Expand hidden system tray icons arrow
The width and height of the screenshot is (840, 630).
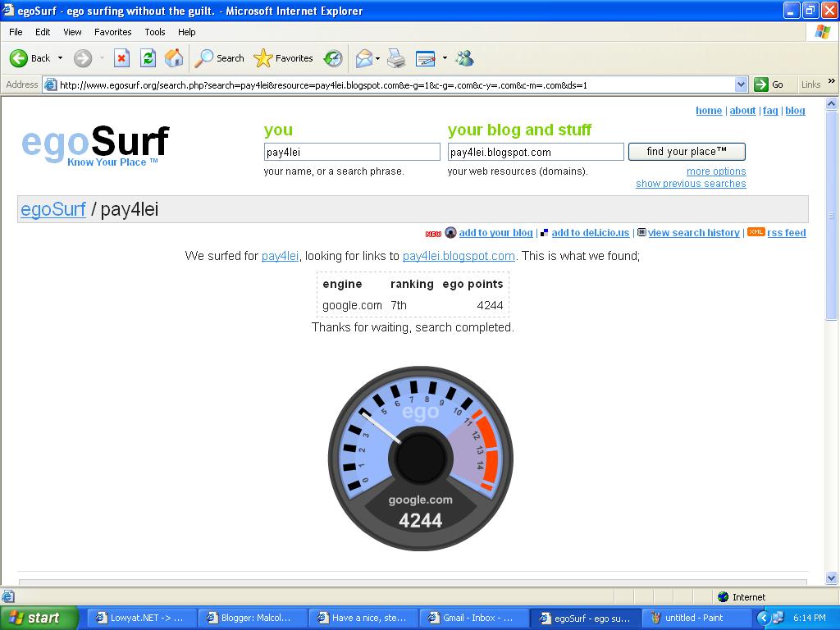click(x=764, y=618)
